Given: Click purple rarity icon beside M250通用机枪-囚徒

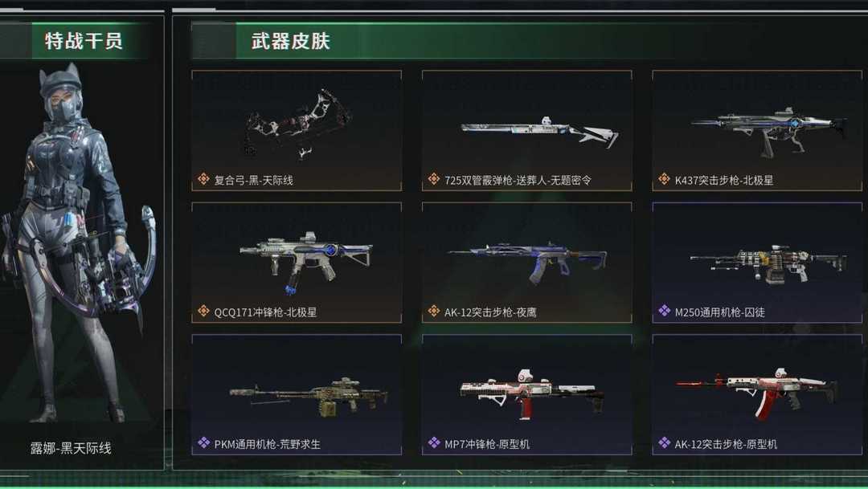Looking at the screenshot, I should tap(665, 311).
